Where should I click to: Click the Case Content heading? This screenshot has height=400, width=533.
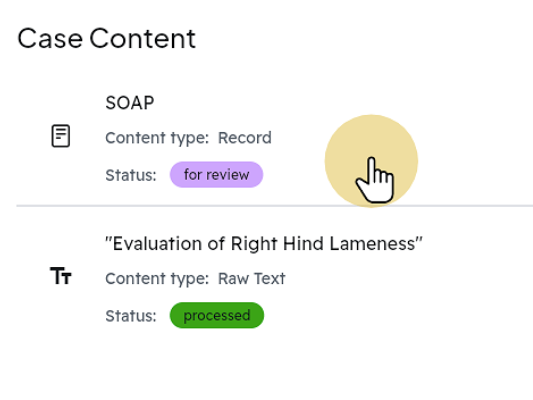106,38
